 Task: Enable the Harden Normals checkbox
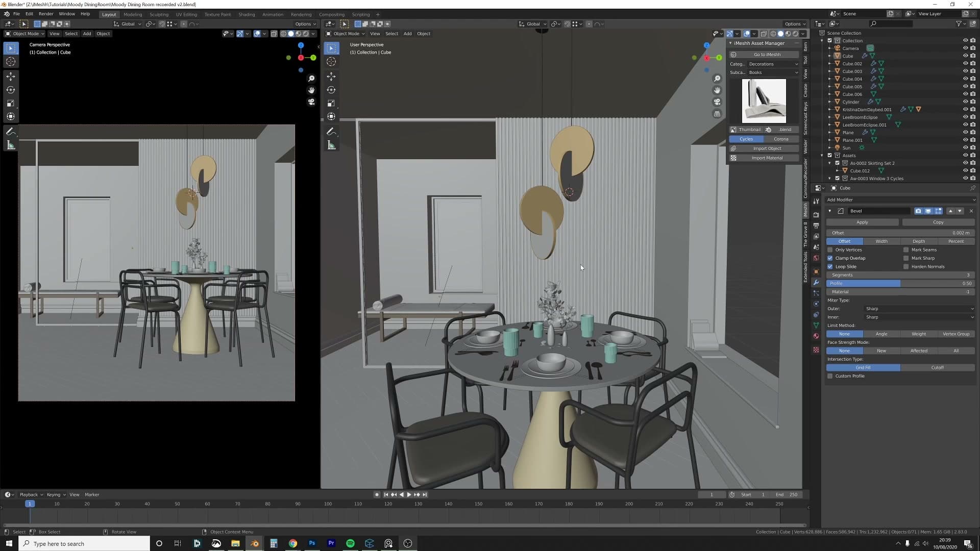coord(906,267)
